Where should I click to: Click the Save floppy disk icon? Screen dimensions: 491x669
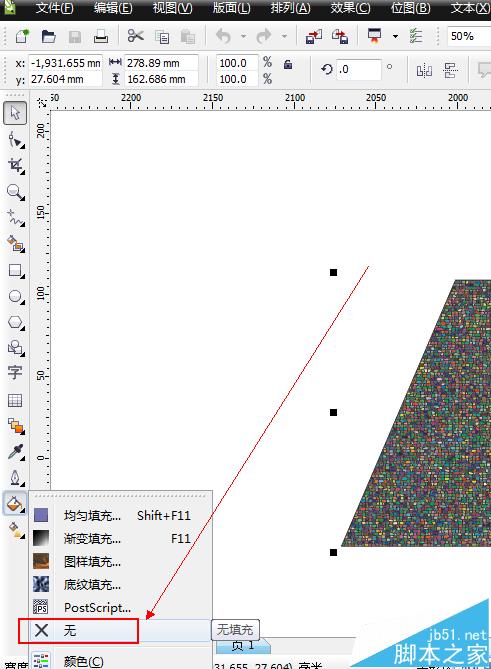click(75, 37)
